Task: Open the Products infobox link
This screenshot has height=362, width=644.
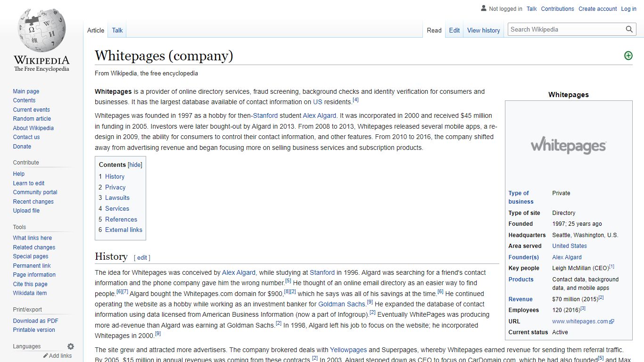Action: (x=521, y=280)
